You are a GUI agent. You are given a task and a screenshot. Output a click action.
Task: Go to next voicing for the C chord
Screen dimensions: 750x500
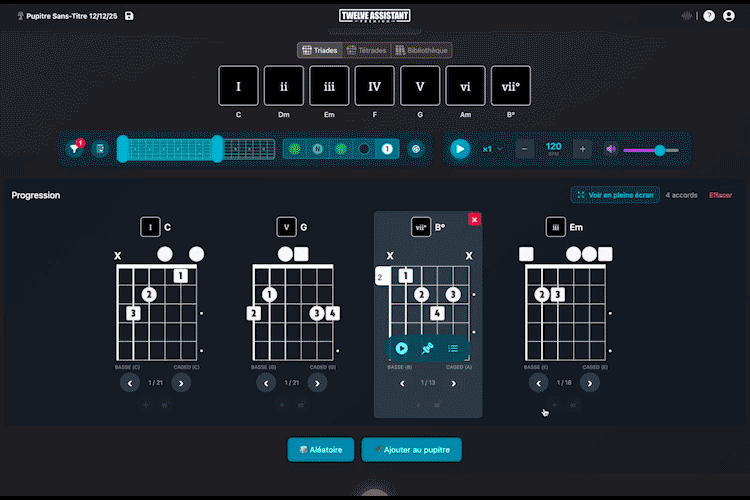pos(181,382)
